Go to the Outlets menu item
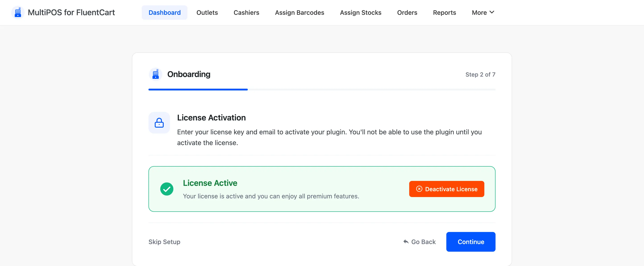The height and width of the screenshot is (266, 644). click(x=207, y=13)
